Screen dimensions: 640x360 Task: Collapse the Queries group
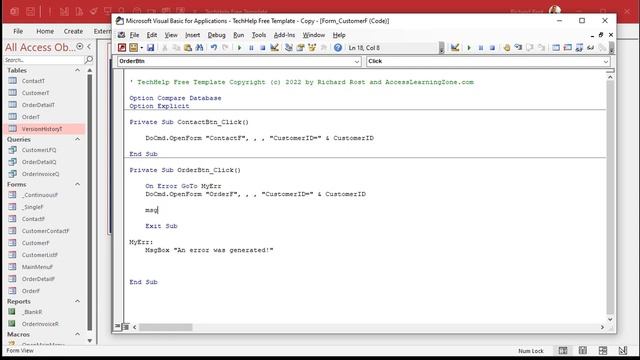pos(77,139)
